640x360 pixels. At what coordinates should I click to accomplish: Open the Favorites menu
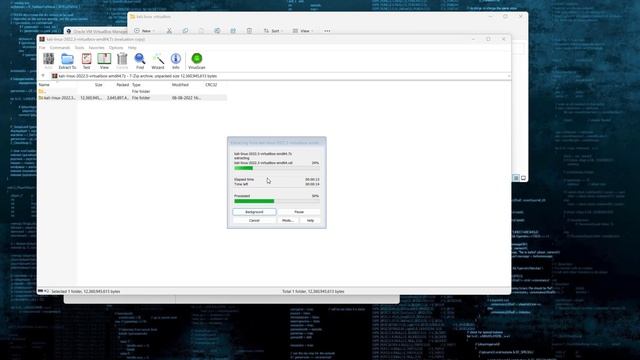point(96,48)
